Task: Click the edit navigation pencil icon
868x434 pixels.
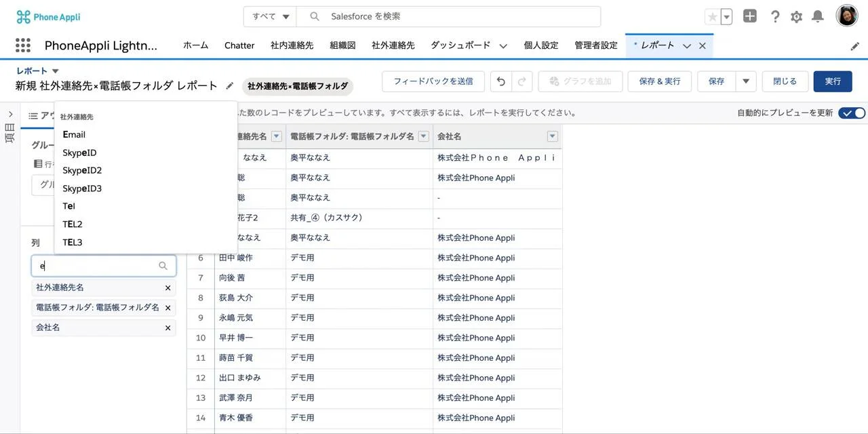Action: click(855, 46)
